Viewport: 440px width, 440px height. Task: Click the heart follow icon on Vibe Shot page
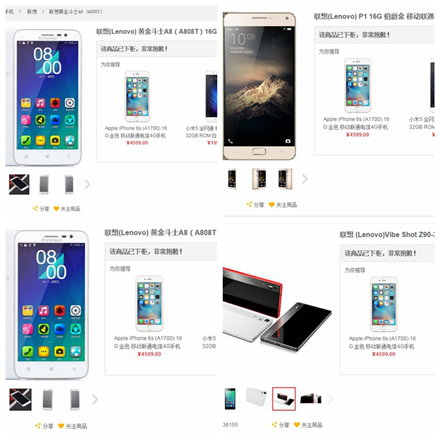[297, 424]
